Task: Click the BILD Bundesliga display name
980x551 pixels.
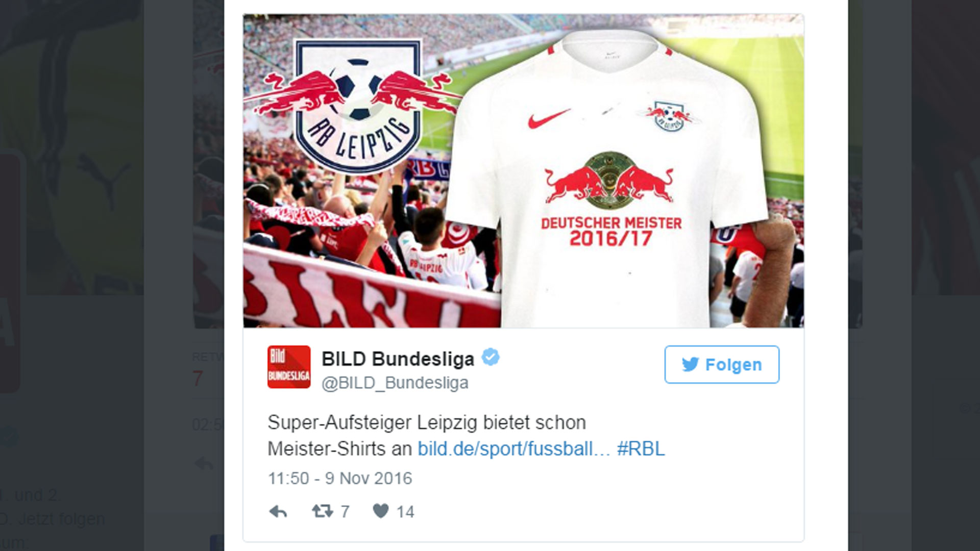Action: tap(398, 359)
